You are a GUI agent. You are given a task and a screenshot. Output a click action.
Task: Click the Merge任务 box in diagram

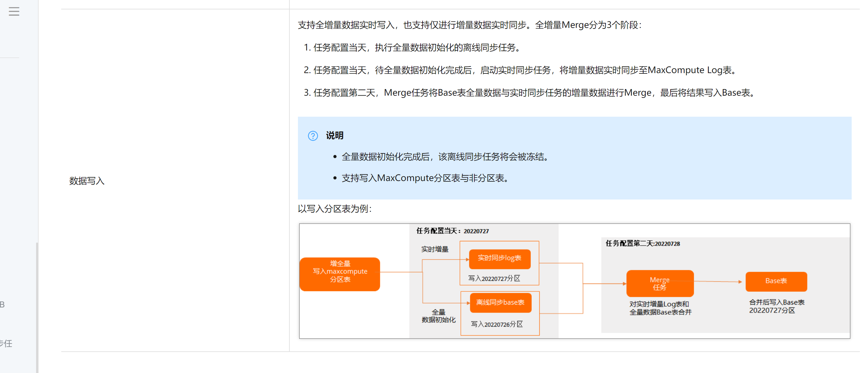(660, 283)
